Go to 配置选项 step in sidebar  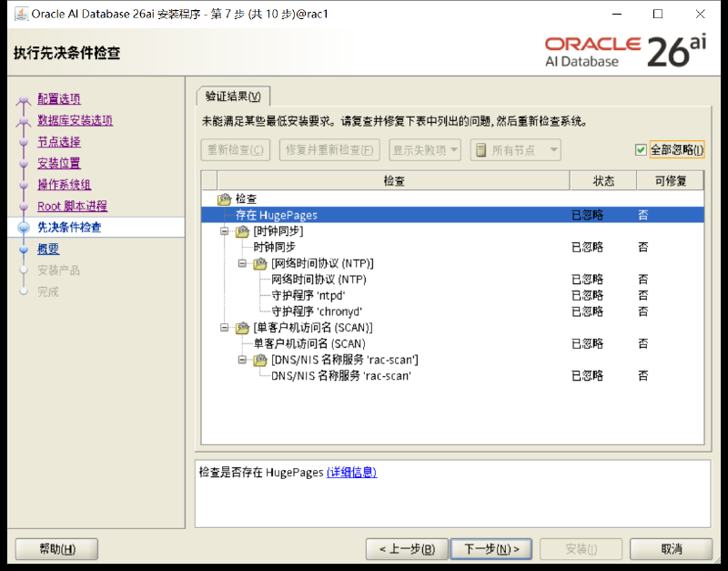pos(59,99)
